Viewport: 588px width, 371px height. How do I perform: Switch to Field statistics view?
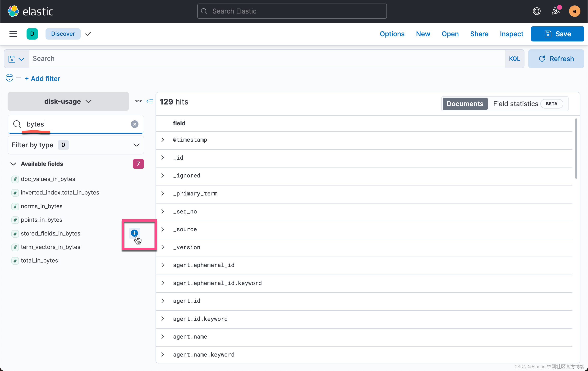(x=515, y=104)
